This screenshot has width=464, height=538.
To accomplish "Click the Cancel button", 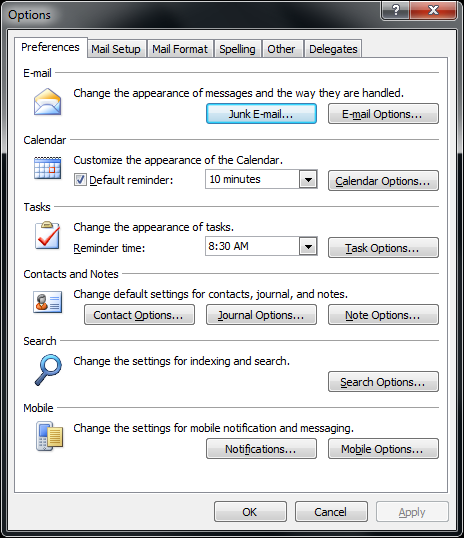I will (331, 512).
